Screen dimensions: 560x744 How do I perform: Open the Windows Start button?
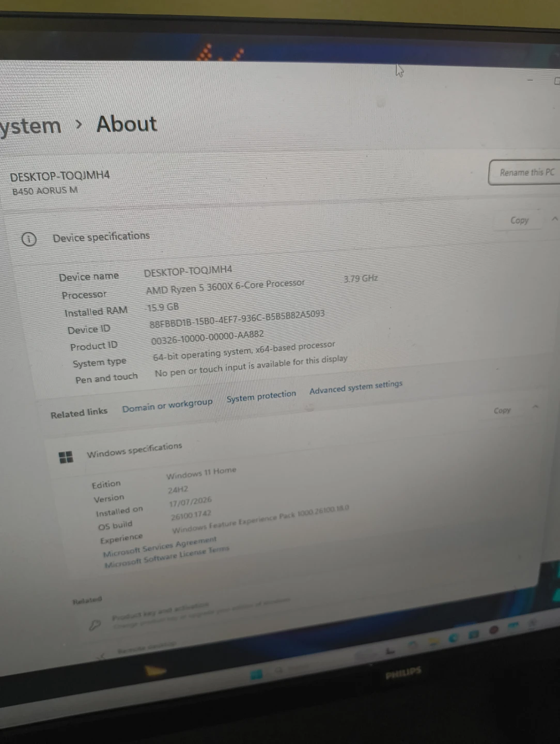click(x=256, y=674)
